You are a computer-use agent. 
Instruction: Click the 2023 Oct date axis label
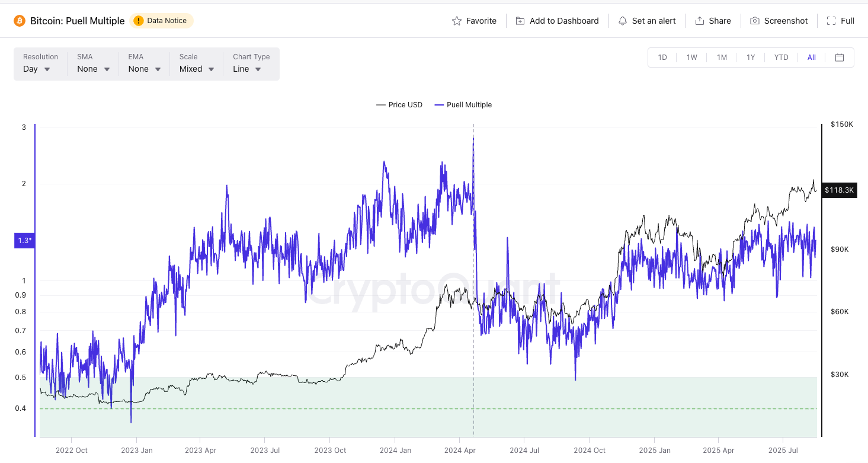[x=331, y=451]
